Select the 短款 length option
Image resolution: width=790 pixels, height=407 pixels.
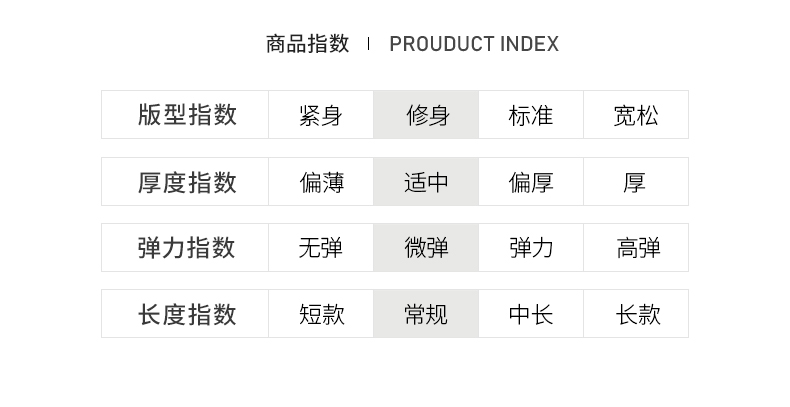[x=321, y=314]
